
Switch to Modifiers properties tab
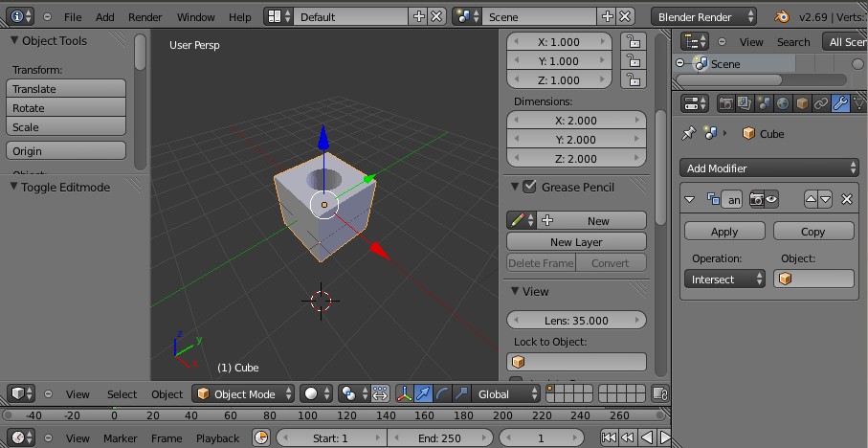(x=840, y=103)
